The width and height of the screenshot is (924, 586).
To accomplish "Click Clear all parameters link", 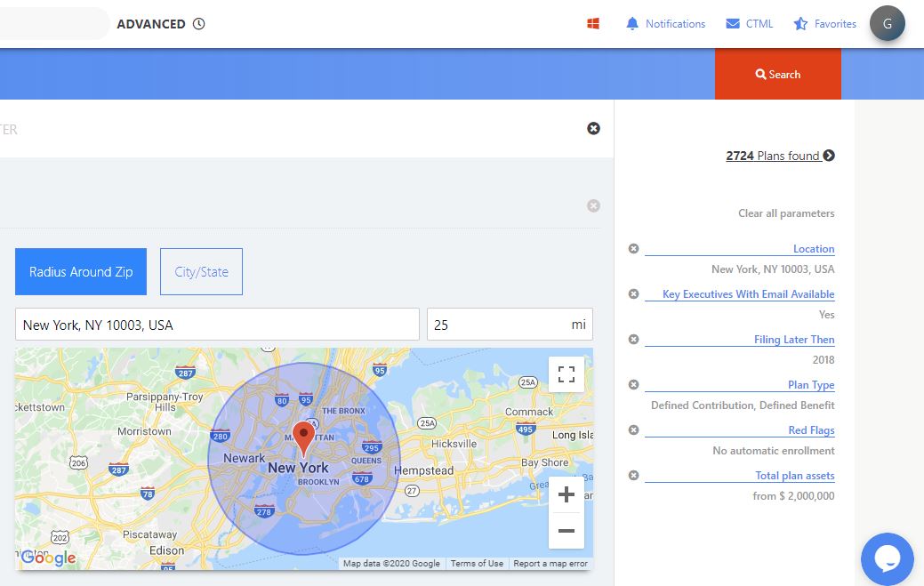I will 786,213.
